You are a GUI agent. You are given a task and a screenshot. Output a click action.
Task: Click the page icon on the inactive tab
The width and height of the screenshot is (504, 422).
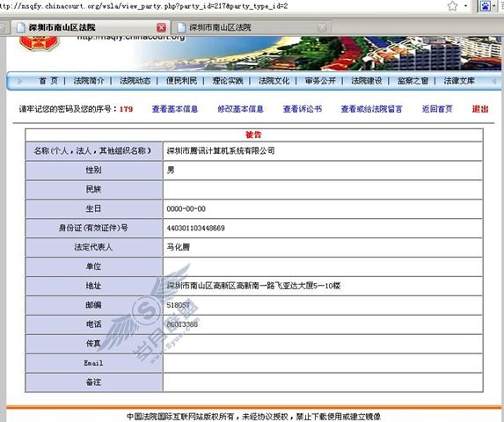[x=181, y=27]
